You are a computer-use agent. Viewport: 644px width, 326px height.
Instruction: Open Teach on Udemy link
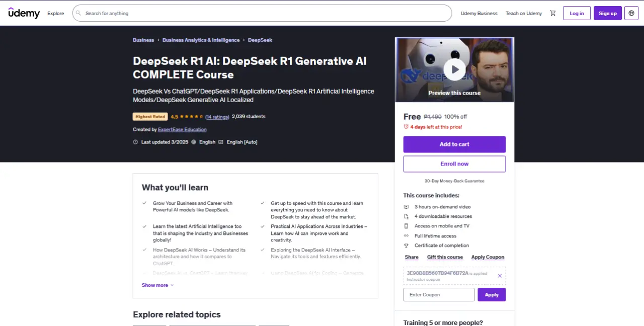[x=524, y=13]
